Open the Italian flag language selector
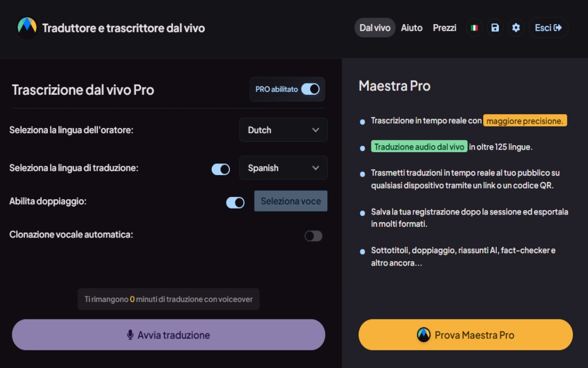The image size is (588, 368). point(474,28)
